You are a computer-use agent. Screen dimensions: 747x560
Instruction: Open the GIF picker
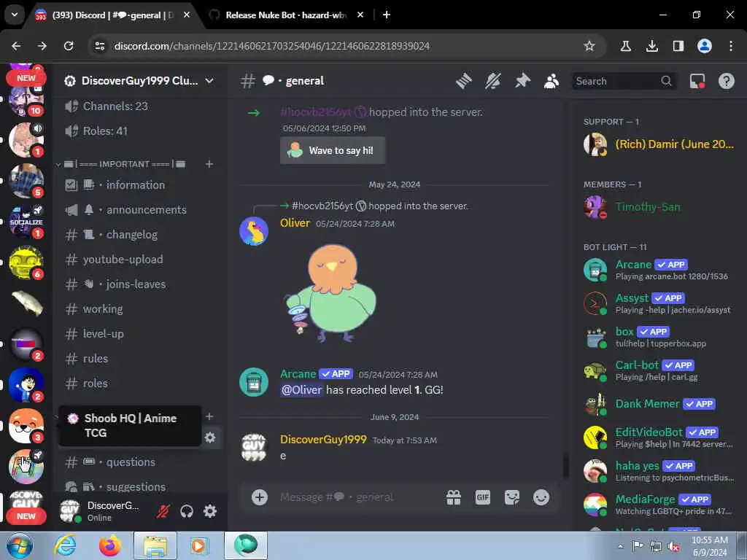point(483,497)
